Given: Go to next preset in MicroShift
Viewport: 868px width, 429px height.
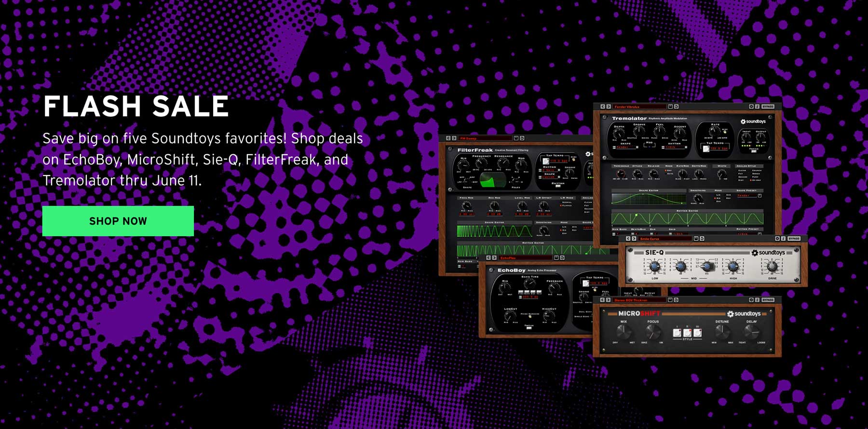Looking at the screenshot, I should [608, 300].
